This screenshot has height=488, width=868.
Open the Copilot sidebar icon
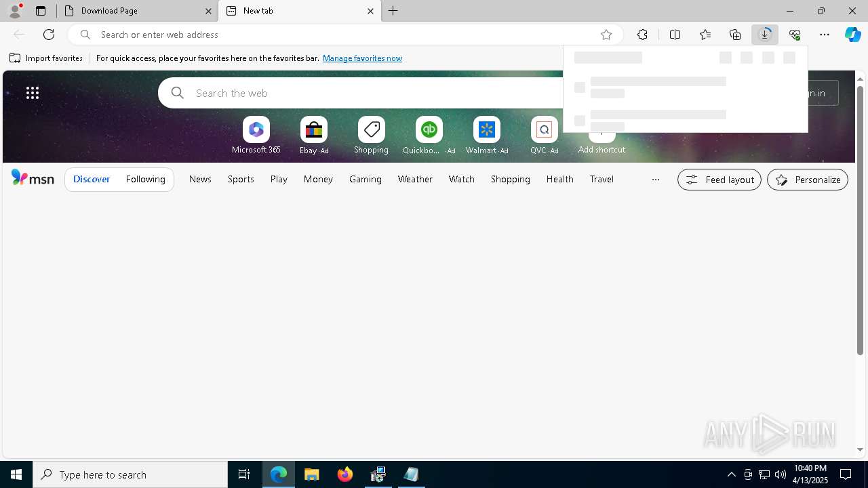click(x=853, y=35)
